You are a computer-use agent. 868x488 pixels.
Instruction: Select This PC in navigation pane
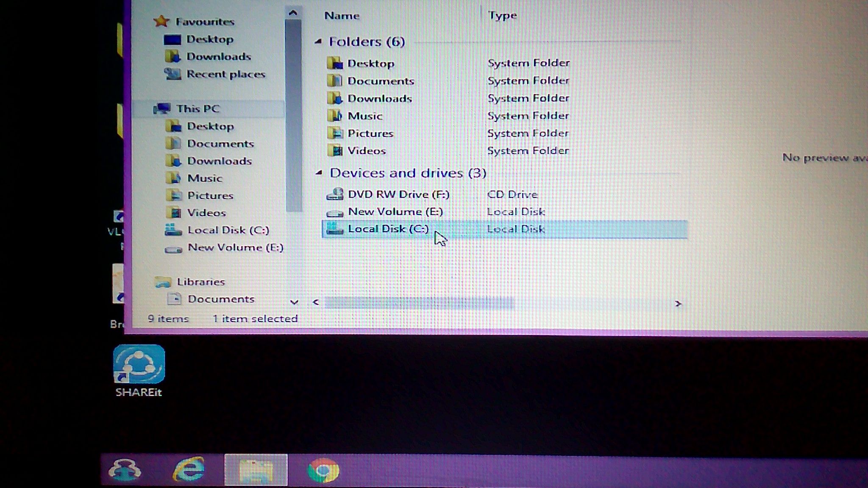(x=198, y=109)
